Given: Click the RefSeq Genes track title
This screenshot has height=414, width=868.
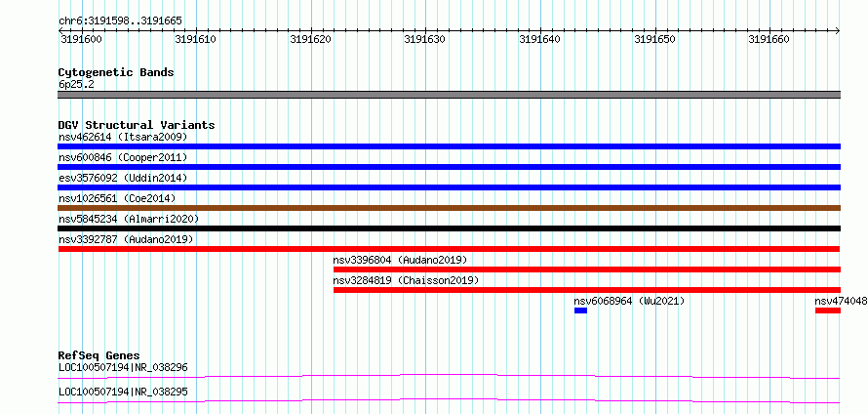Looking at the screenshot, I should [99, 355].
